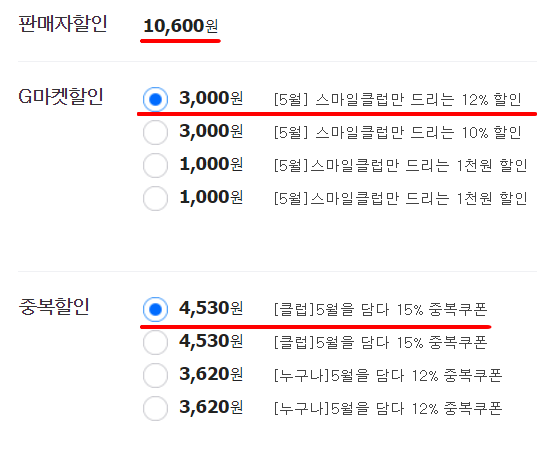Click 1,000원 amount in the first 1천원 할인 row
The image size is (537, 467).
pyautogui.click(x=211, y=164)
